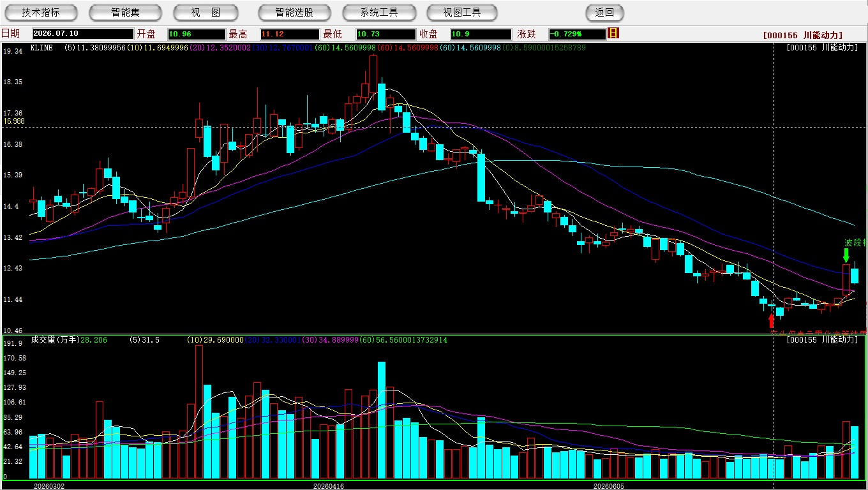
Task: Click the volume panel 000155 川能动力 label
Action: pos(823,340)
